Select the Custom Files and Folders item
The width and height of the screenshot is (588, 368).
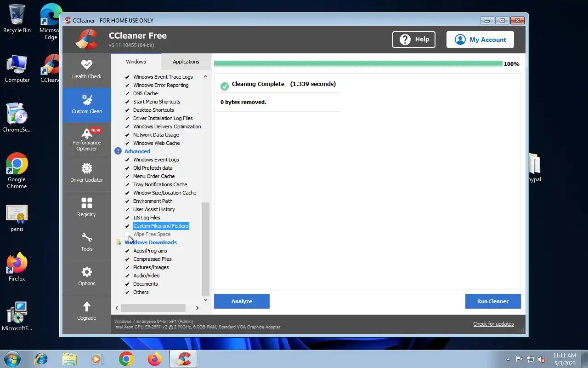(161, 226)
